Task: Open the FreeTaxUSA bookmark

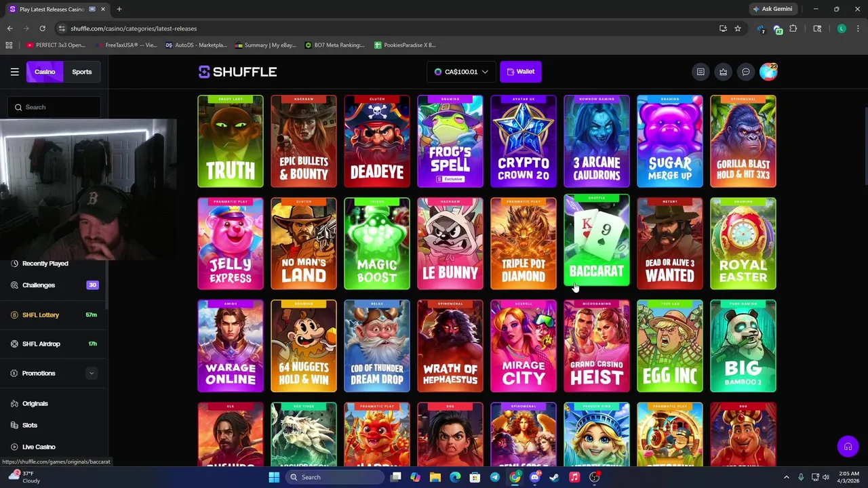Action: (x=128, y=45)
